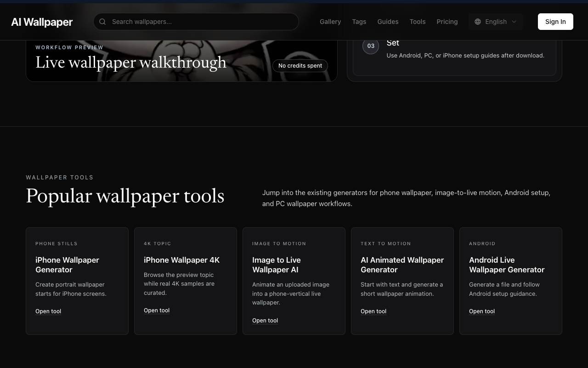Open tool for iPhone Wallpaper 4K
The height and width of the screenshot is (368, 588).
157,310
